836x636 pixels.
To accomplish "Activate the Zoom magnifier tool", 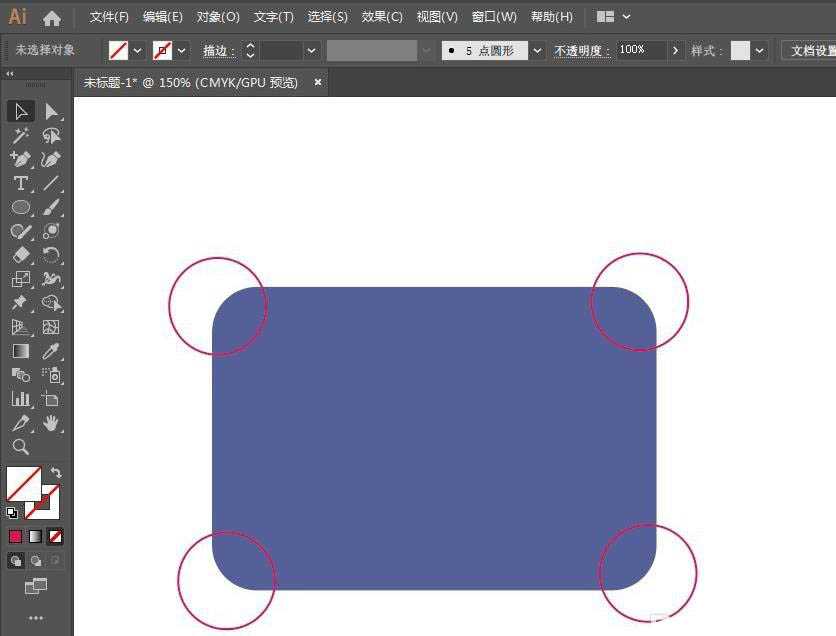I will [20, 447].
